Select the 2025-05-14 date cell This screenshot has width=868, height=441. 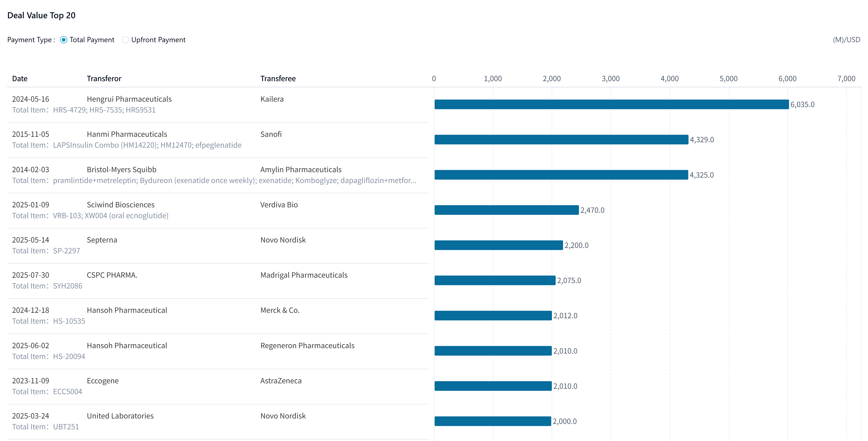click(31, 240)
